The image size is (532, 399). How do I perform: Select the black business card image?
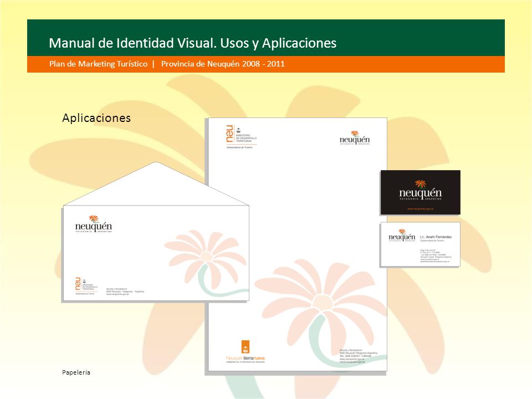tap(421, 192)
